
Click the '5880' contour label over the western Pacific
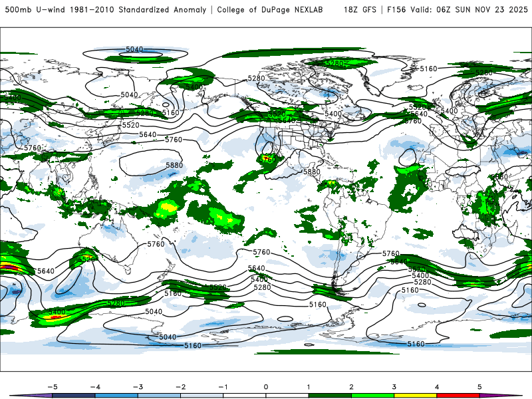pos(174,165)
